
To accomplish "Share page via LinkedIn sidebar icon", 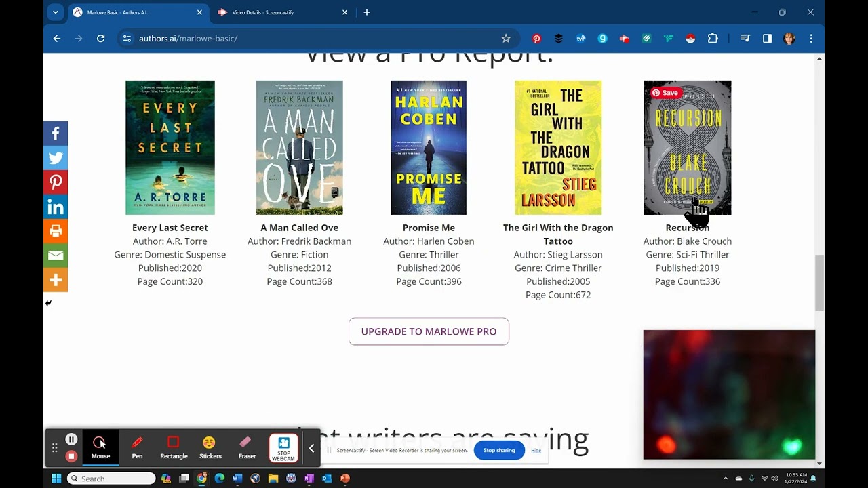I will coord(56,207).
